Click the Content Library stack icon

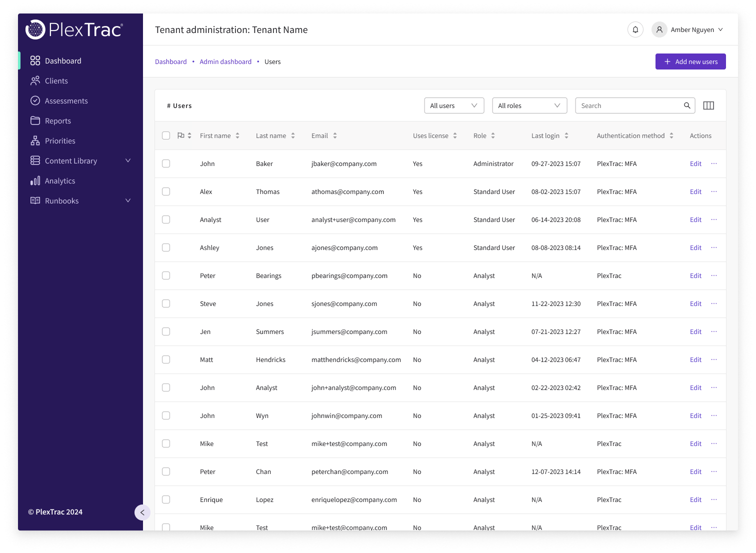tap(35, 160)
